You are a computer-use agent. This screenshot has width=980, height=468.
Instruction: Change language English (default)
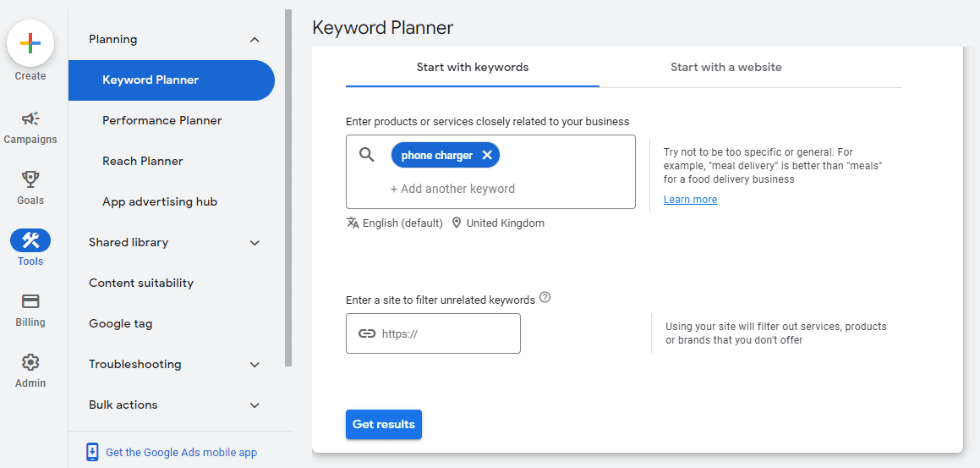pos(402,223)
